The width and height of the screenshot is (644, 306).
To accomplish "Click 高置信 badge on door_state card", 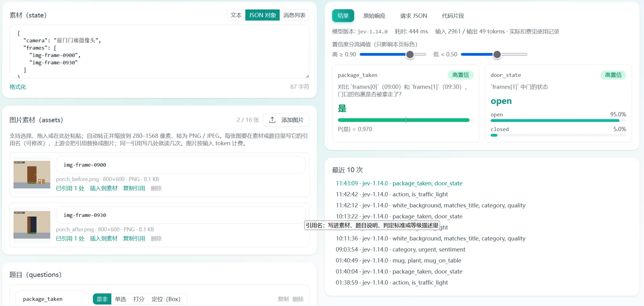I will pyautogui.click(x=613, y=75).
